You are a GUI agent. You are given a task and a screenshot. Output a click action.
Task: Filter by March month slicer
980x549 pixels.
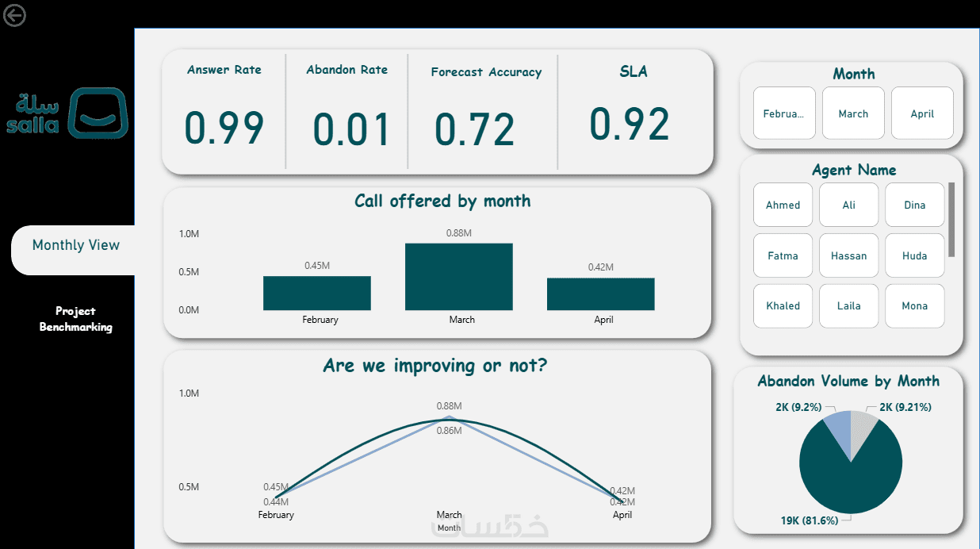[x=853, y=113]
